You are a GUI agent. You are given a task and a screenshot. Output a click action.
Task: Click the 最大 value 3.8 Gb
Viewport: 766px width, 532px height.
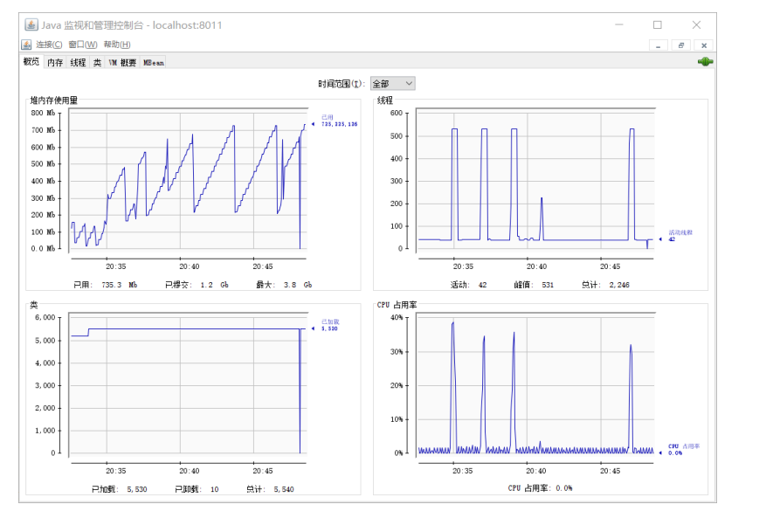click(298, 285)
